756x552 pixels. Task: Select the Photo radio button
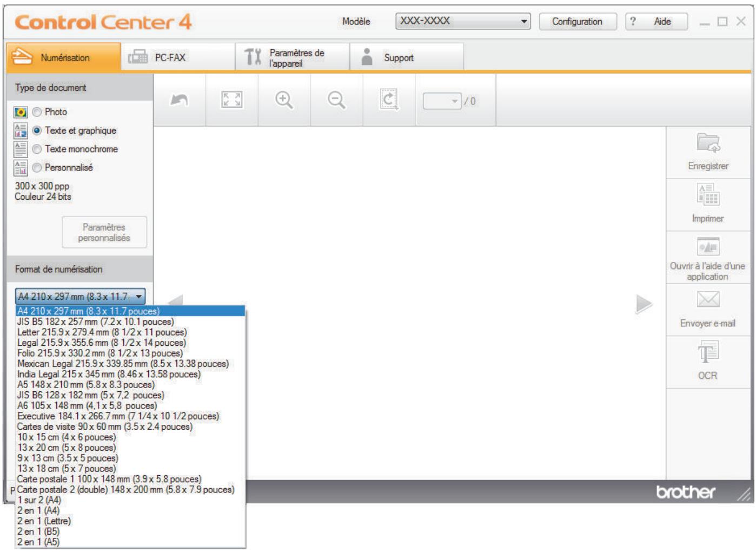click(x=37, y=112)
